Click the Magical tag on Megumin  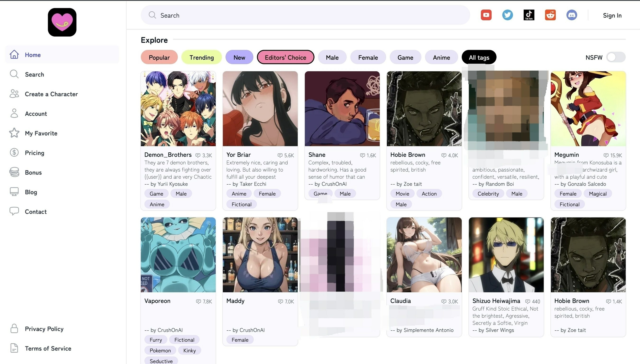[598, 194]
